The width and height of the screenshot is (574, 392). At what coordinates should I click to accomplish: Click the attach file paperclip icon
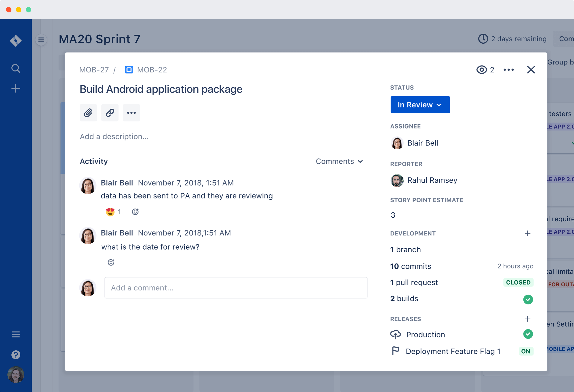pyautogui.click(x=88, y=113)
